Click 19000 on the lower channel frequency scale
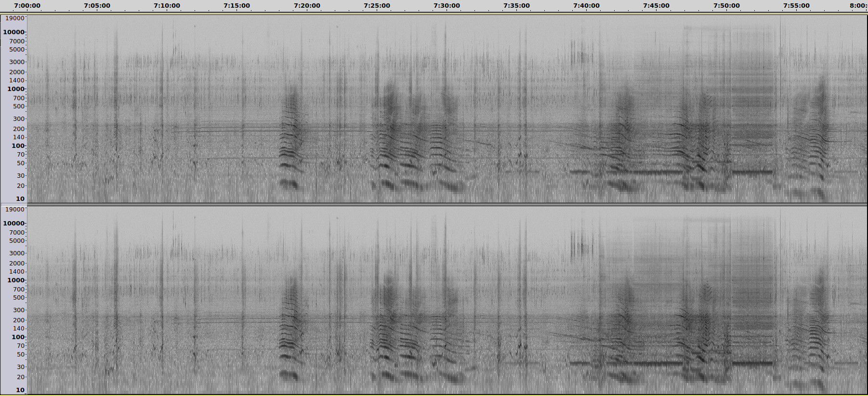The width and height of the screenshot is (868, 396). pos(14,210)
